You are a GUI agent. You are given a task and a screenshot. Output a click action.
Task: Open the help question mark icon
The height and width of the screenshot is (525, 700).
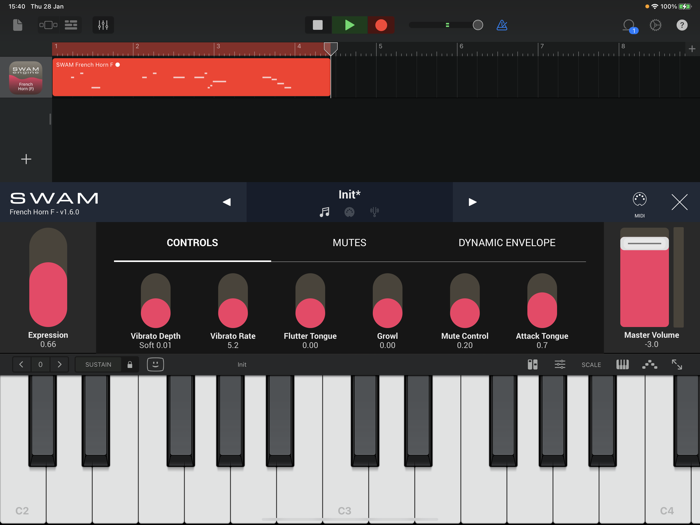682,25
